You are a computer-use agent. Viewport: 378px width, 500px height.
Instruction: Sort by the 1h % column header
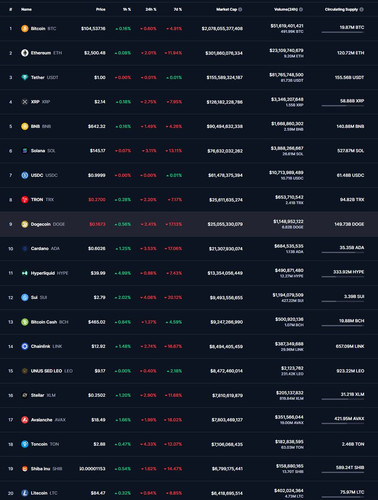127,9
